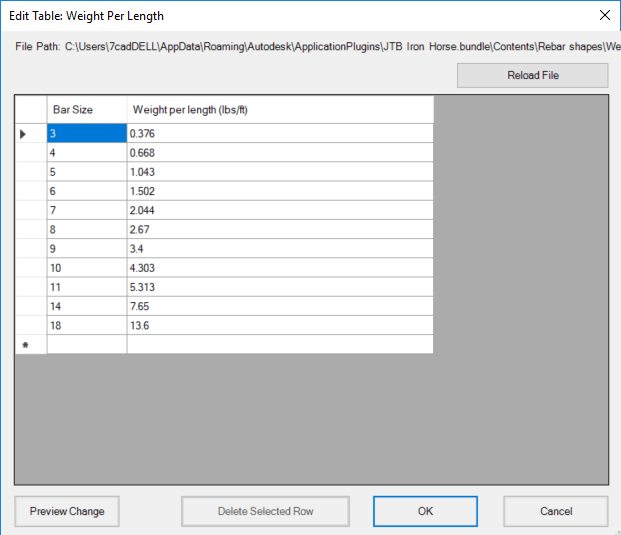Select weight cell 7.65
The width and height of the screenshot is (621, 535).
(x=280, y=306)
